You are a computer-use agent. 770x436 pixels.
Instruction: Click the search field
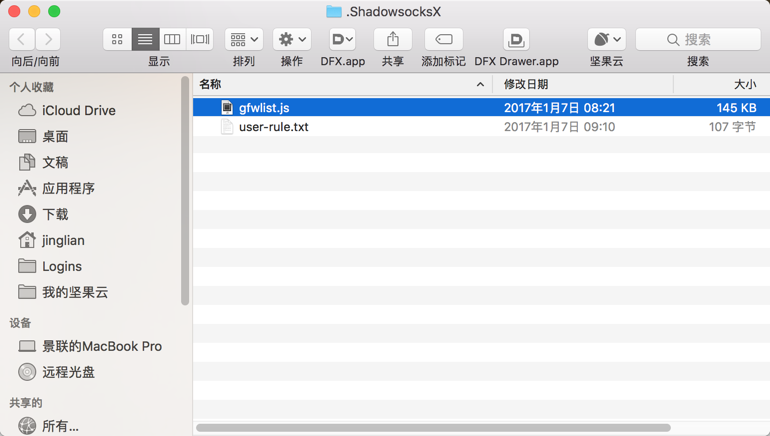698,39
